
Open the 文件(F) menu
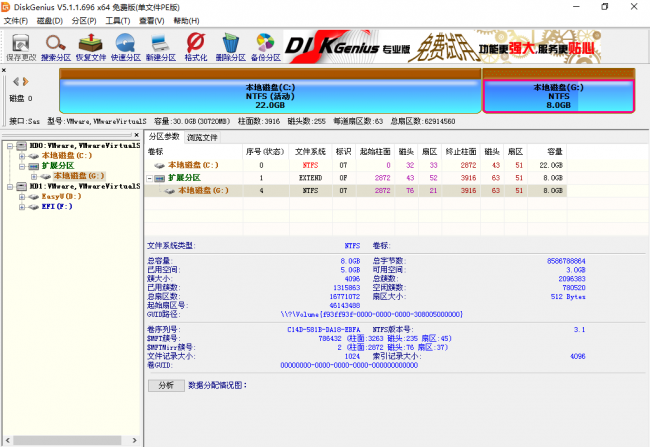pos(16,21)
